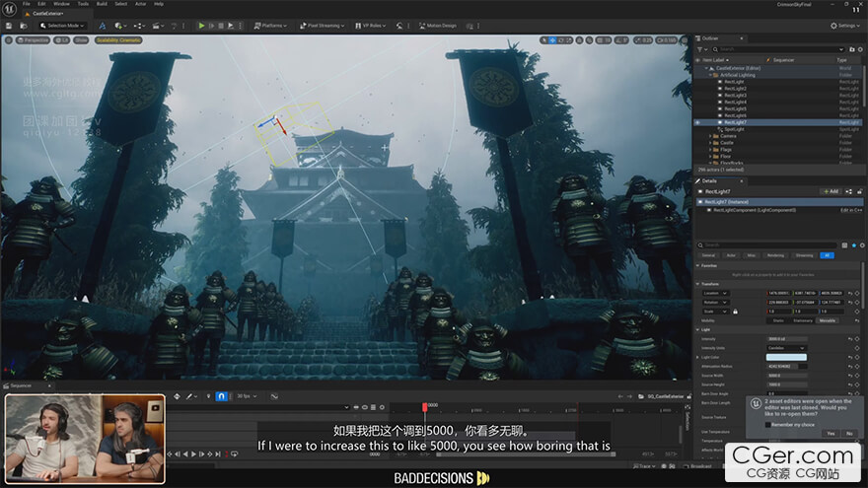Toggle the Scale lock icon
Image resolution: width=868 pixels, height=488 pixels.
point(735,312)
